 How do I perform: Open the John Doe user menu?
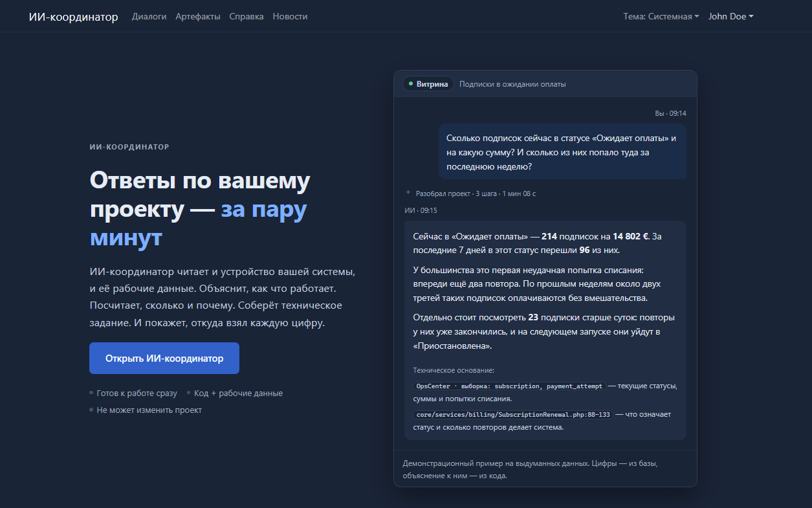(x=731, y=16)
